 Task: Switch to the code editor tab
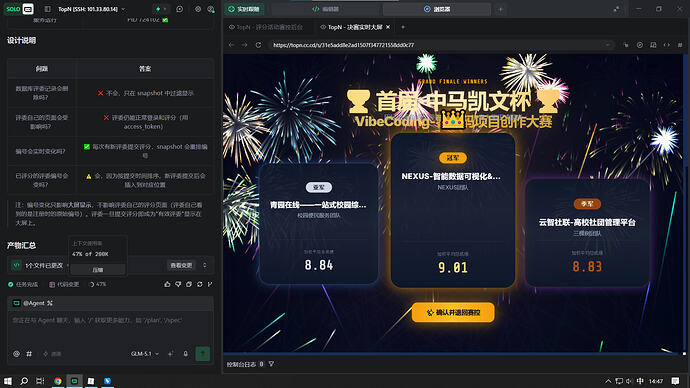(x=326, y=9)
